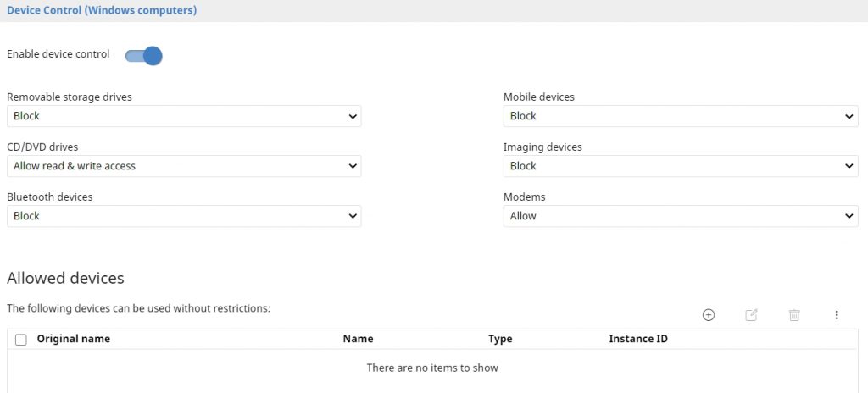Click the add allowed device plus icon
The height and width of the screenshot is (393, 868).
[x=709, y=315]
